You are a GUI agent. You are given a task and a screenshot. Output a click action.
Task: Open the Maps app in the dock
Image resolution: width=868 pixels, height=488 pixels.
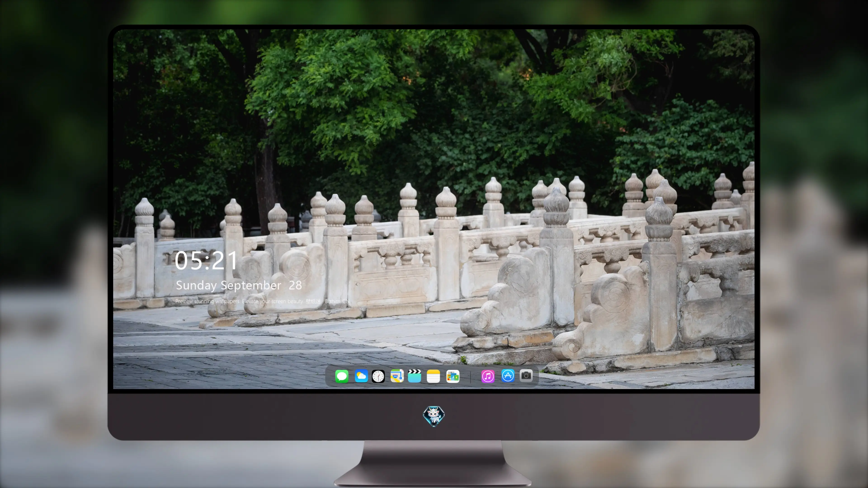pos(397,376)
